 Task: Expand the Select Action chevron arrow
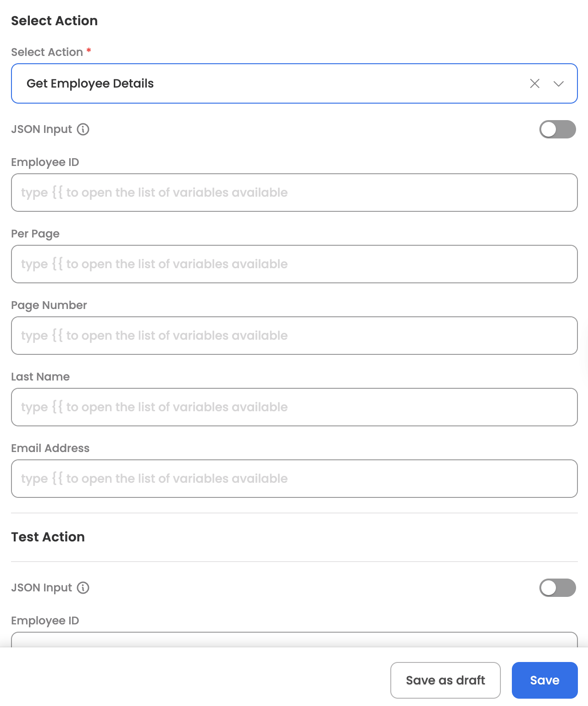[558, 83]
